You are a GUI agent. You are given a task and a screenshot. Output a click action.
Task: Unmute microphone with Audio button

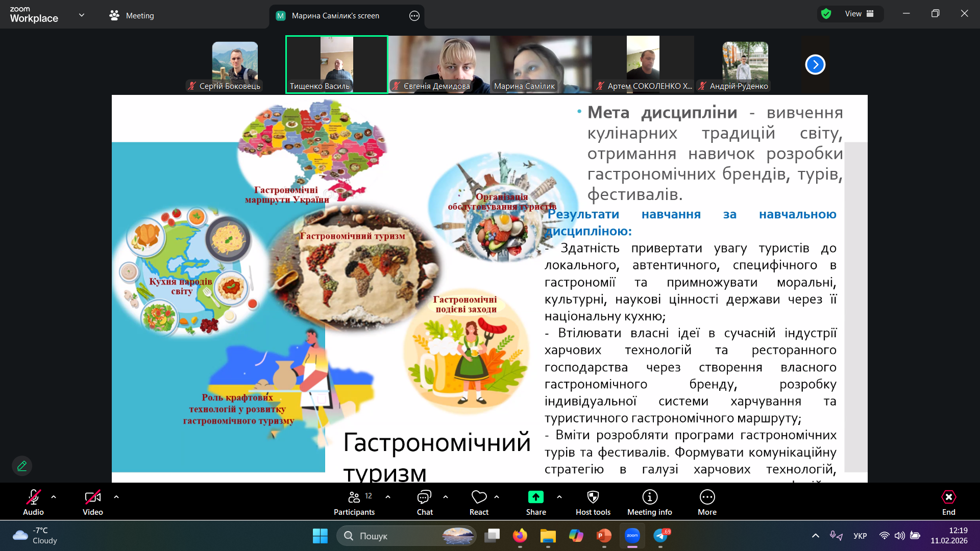(x=33, y=497)
